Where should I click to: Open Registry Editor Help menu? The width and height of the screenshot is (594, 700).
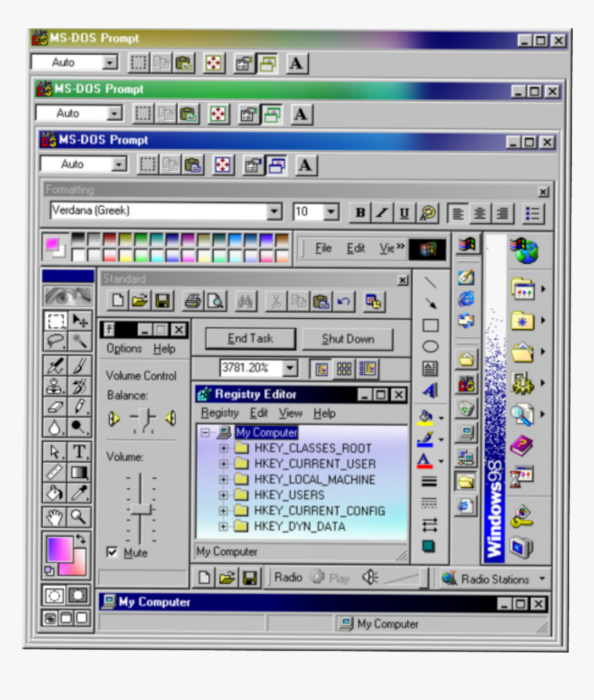[x=324, y=414]
